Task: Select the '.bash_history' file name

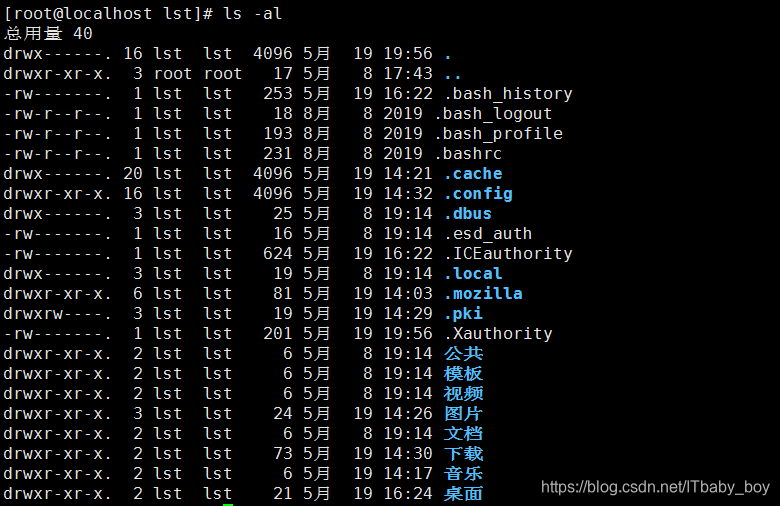Action: [508, 94]
